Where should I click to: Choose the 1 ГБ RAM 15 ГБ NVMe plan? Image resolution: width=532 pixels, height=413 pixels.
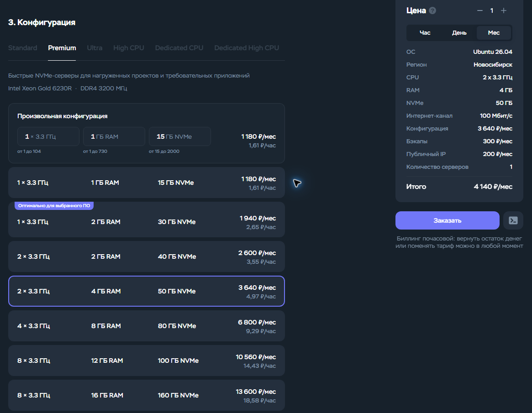pos(147,183)
